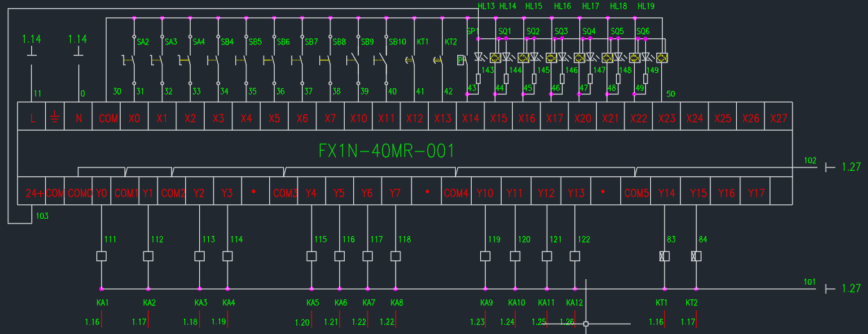This screenshot has width=868, height=334.
Task: Select wire number label 103
Action: [x=42, y=217]
